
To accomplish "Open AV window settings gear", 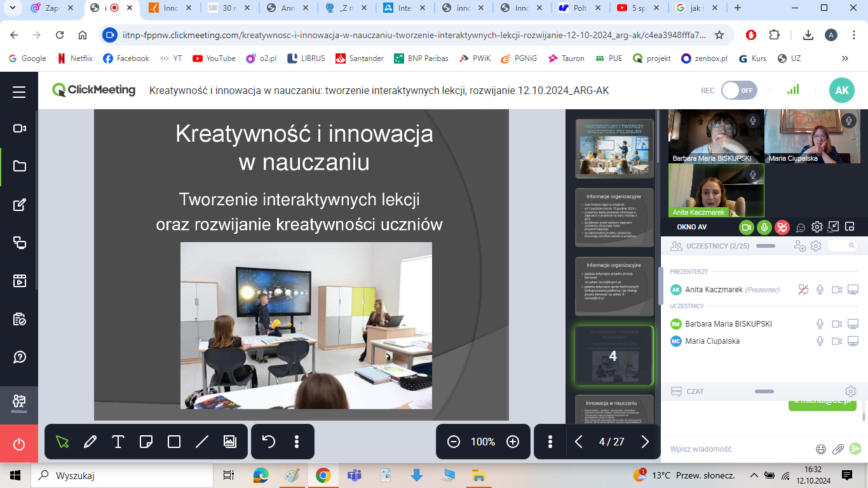I will [817, 227].
